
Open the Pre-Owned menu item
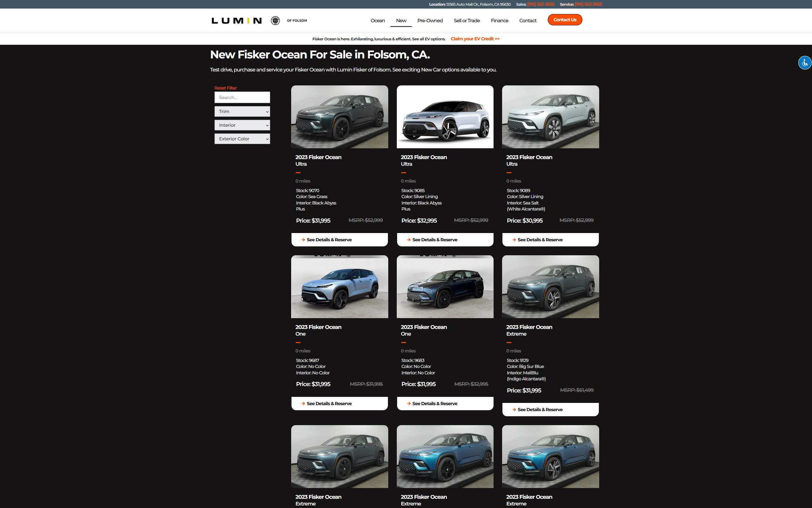pyautogui.click(x=430, y=21)
